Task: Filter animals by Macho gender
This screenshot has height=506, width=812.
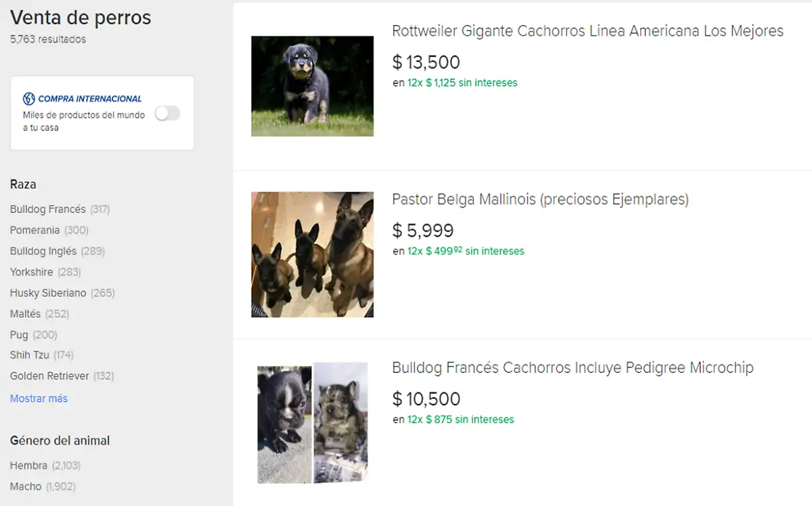Action: (24, 486)
